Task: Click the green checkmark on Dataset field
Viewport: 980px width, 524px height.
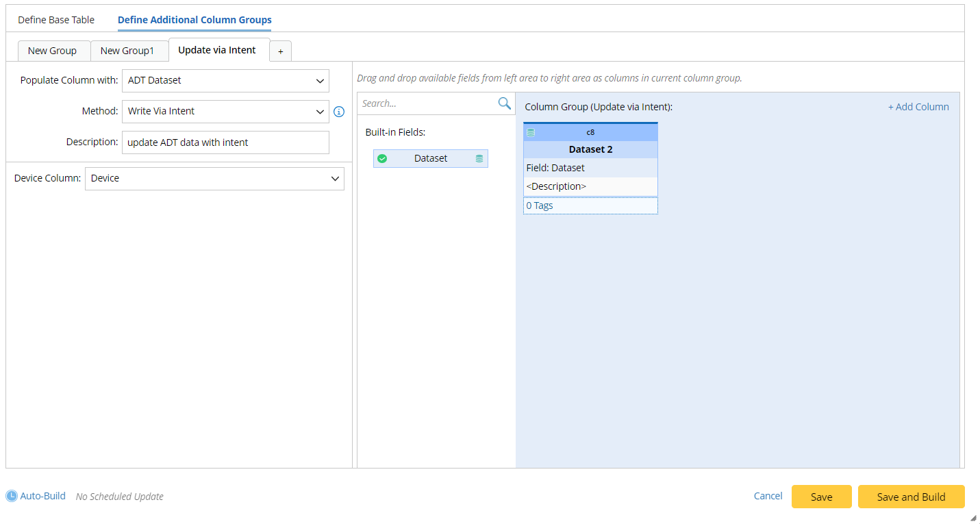Action: pyautogui.click(x=382, y=159)
